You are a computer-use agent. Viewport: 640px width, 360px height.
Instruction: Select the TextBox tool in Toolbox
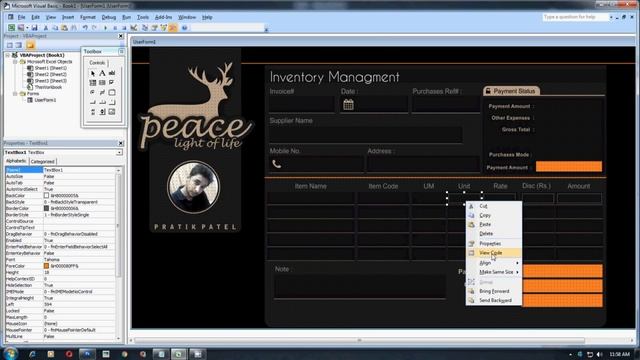tap(111, 73)
